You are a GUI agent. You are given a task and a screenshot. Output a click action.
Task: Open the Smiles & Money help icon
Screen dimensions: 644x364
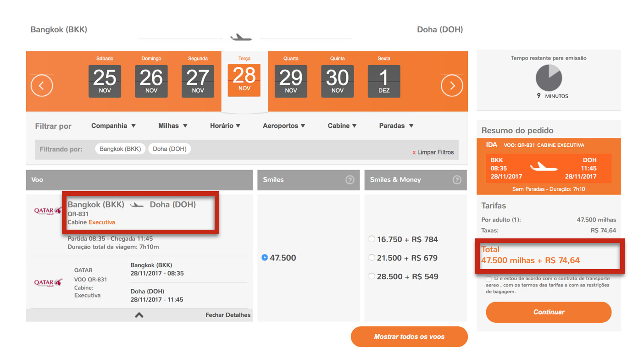point(457,180)
